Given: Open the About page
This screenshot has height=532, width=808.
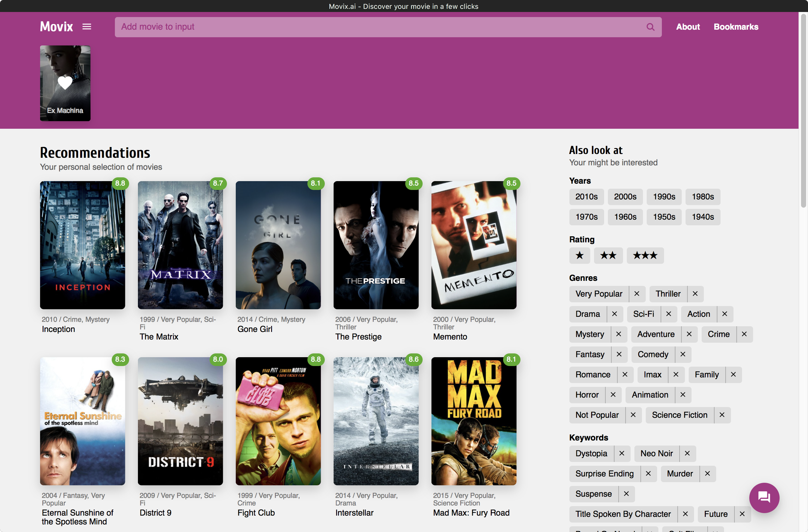Looking at the screenshot, I should click(687, 27).
